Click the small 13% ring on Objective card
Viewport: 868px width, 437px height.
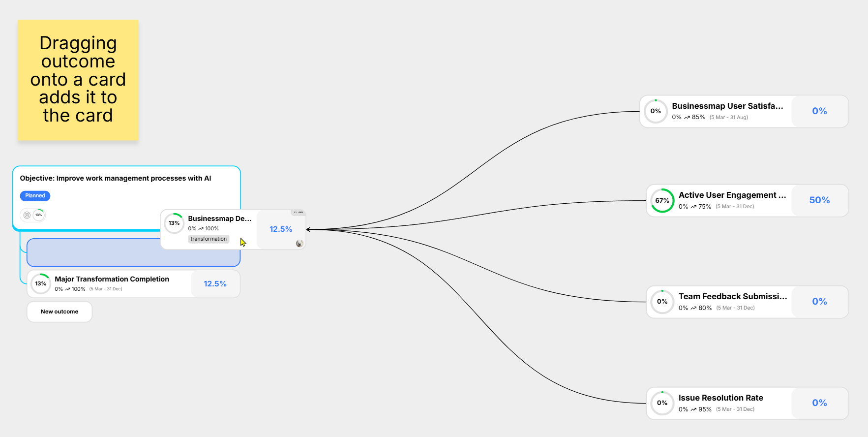click(x=38, y=215)
